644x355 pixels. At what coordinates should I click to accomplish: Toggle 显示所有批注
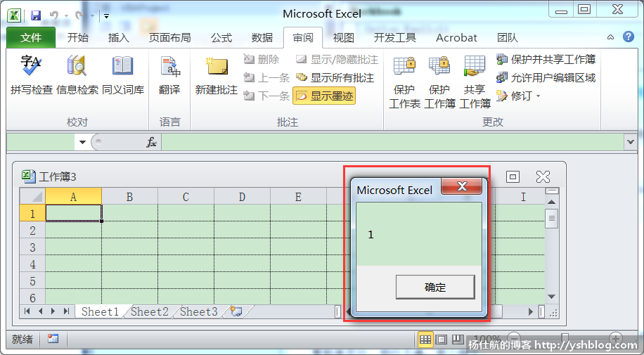tap(335, 77)
